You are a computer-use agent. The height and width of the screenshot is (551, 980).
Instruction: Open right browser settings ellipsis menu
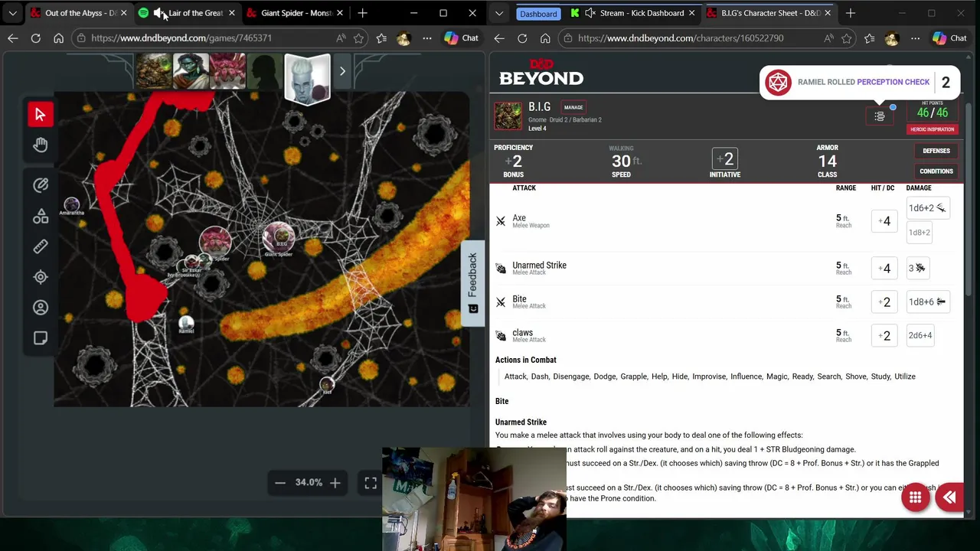(915, 38)
